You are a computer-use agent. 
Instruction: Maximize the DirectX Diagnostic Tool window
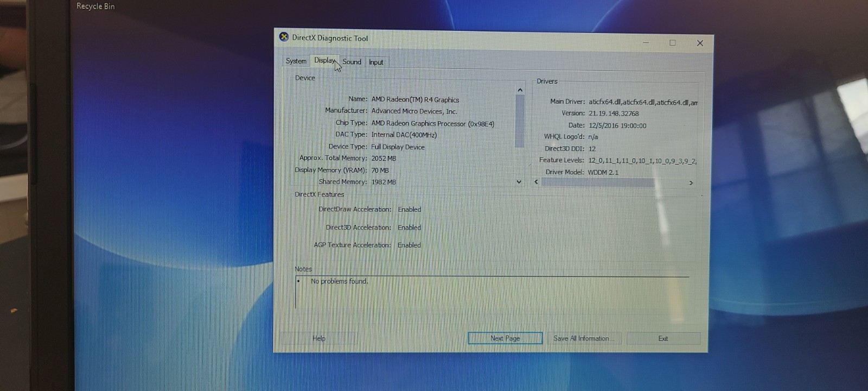(673, 43)
